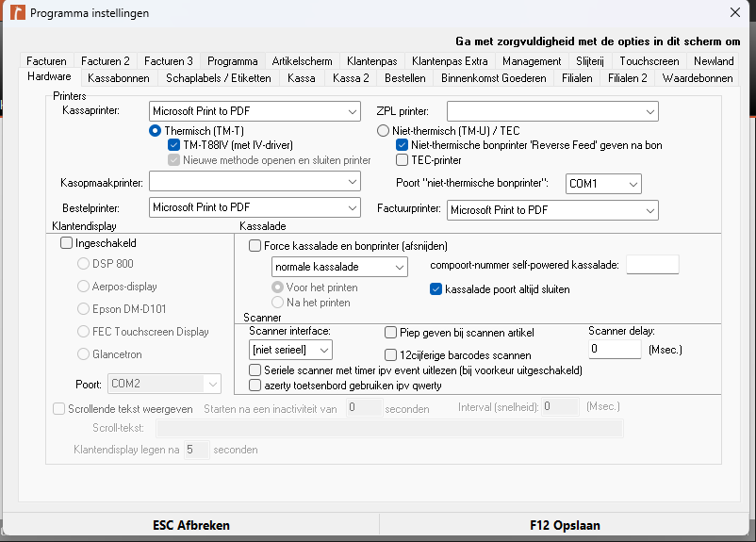Viewport: 756px width, 542px height.
Task: Open the Kassabonnen tab
Action: point(119,78)
